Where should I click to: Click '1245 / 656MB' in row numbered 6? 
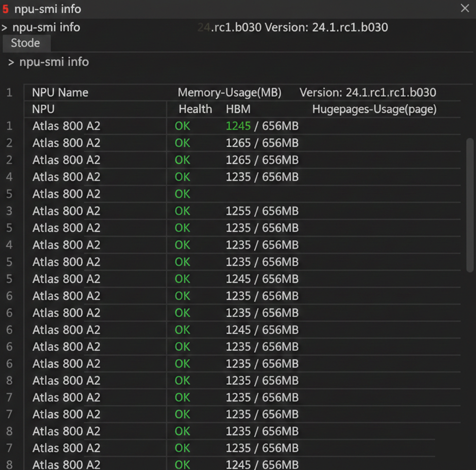click(262, 330)
